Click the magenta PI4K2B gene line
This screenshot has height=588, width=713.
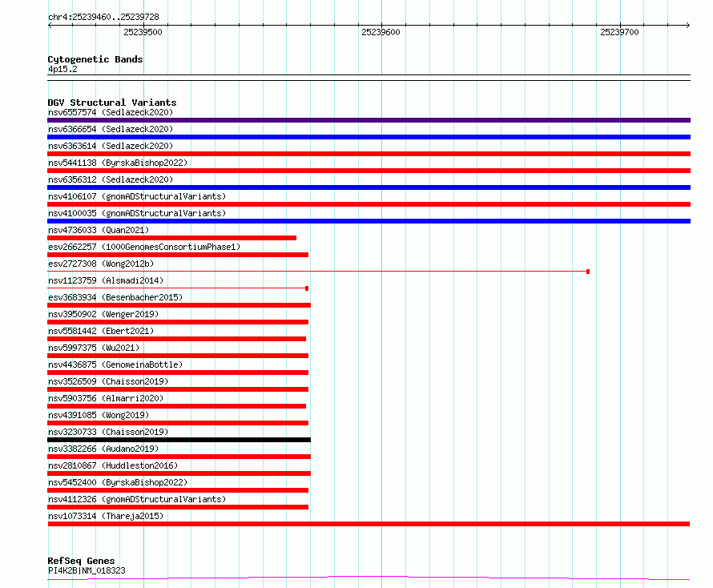coord(369,578)
